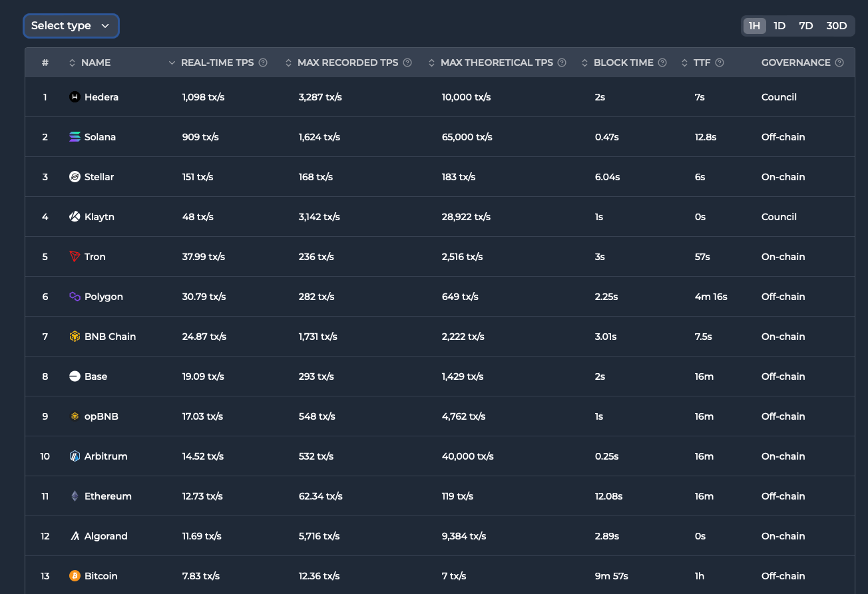Click the Bitcoin logo icon

pyautogui.click(x=75, y=576)
